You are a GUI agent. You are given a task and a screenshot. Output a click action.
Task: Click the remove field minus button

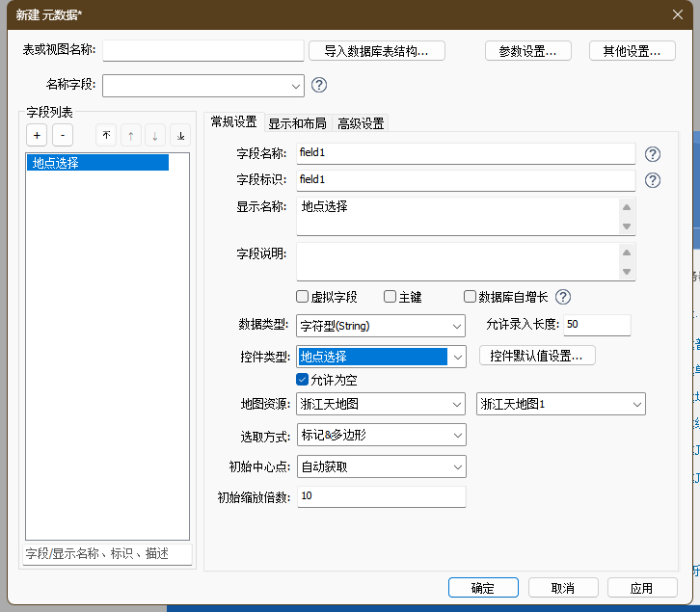(x=62, y=136)
